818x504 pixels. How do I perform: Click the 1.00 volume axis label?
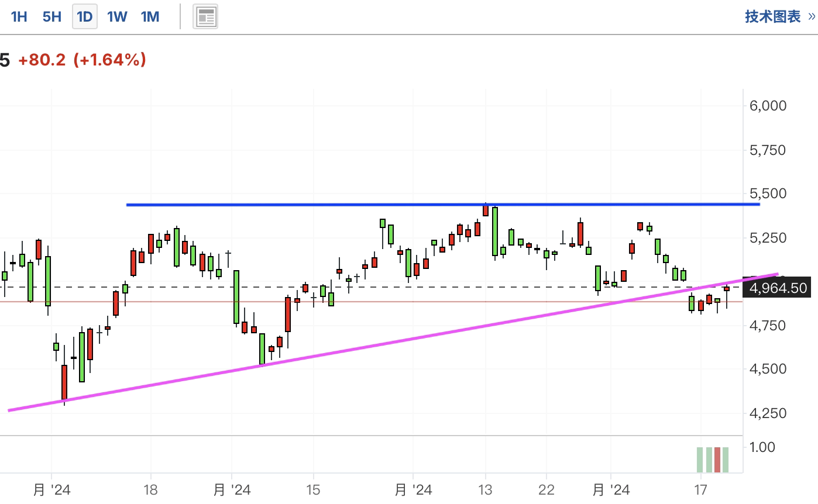point(762,447)
